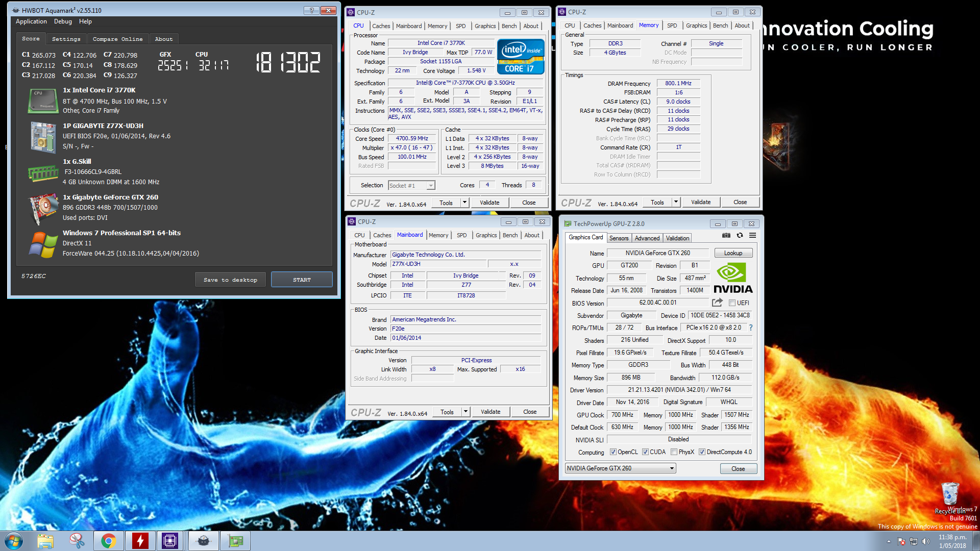980x551 pixels.
Task: Open Bench tab in the CPU-Z CPU window
Action: coord(509,26)
